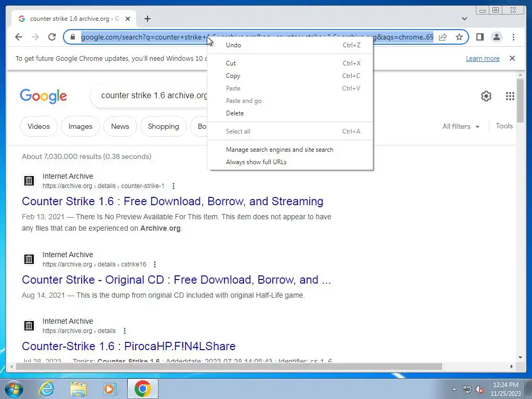532x399 pixels.
Task: Click the archive.org › details › counter-strike-1 URL text
Action: pos(103,186)
